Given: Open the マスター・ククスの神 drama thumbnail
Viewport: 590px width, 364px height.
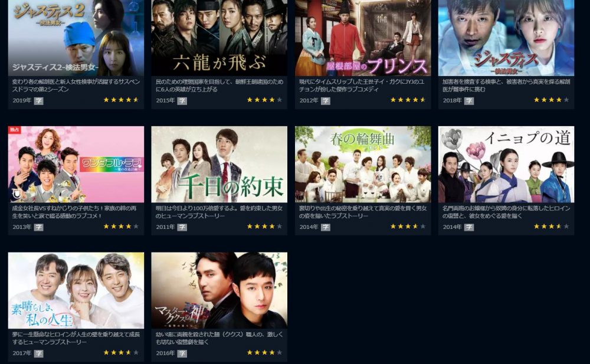Looking at the screenshot, I should point(219,291).
